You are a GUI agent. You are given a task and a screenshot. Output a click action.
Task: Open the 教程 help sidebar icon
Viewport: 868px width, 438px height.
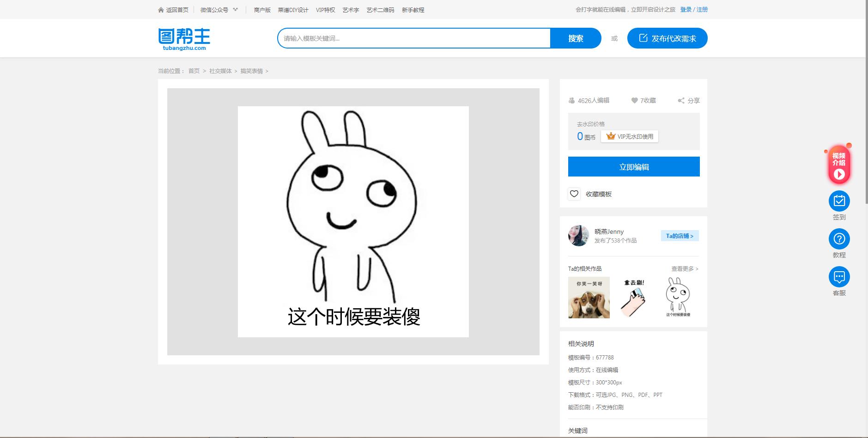[x=839, y=240]
